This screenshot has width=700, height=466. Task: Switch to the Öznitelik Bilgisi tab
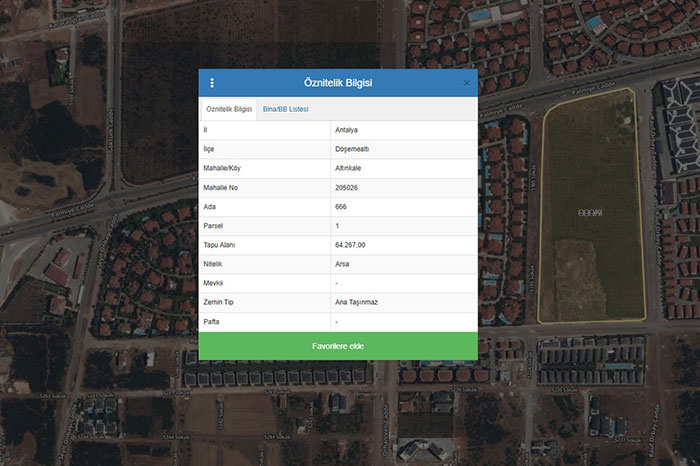(x=229, y=109)
